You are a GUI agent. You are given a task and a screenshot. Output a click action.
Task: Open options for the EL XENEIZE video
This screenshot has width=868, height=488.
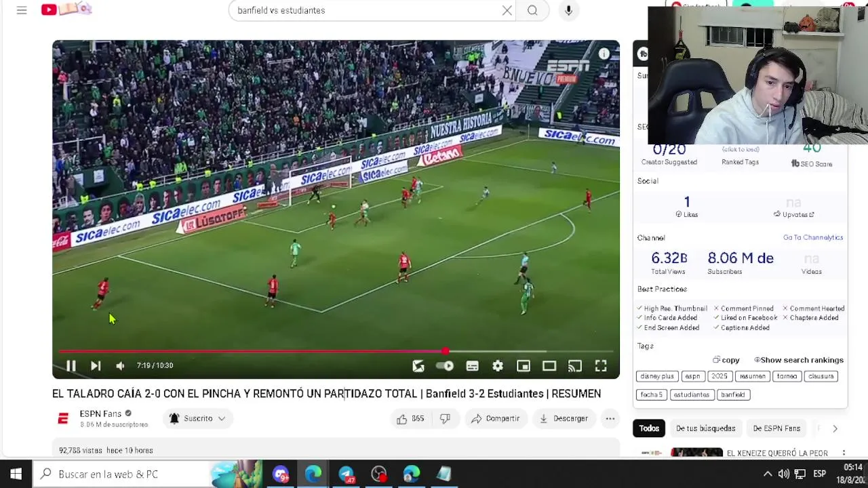click(844, 453)
